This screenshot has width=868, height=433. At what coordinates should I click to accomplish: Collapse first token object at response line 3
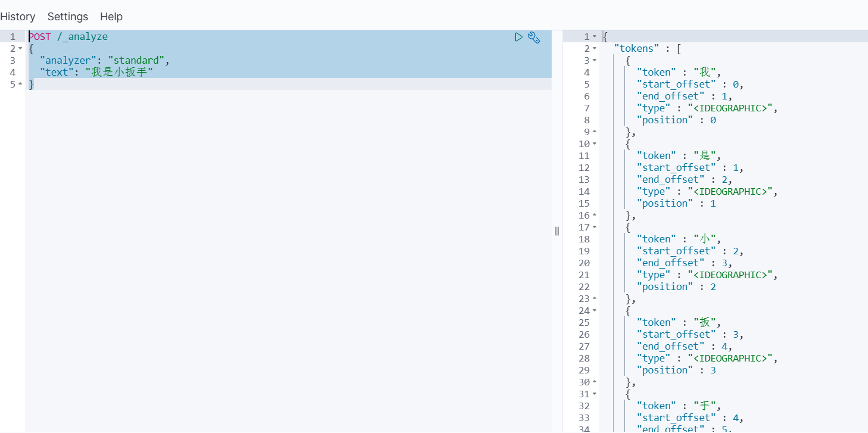595,61
